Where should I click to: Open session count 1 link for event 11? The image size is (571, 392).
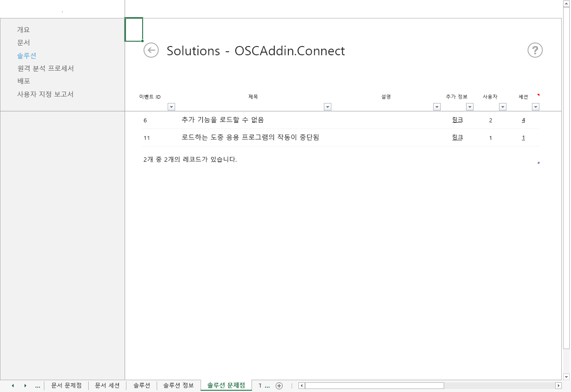point(524,138)
